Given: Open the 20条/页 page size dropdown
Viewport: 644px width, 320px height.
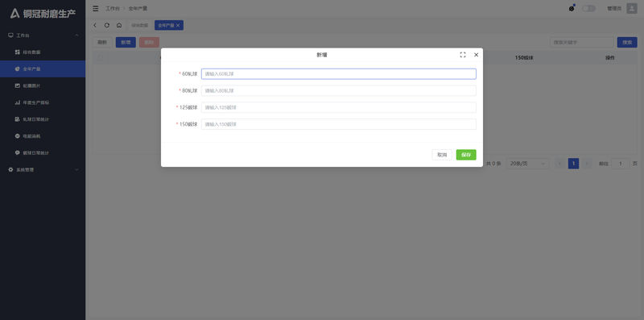Looking at the screenshot, I should click(x=528, y=164).
